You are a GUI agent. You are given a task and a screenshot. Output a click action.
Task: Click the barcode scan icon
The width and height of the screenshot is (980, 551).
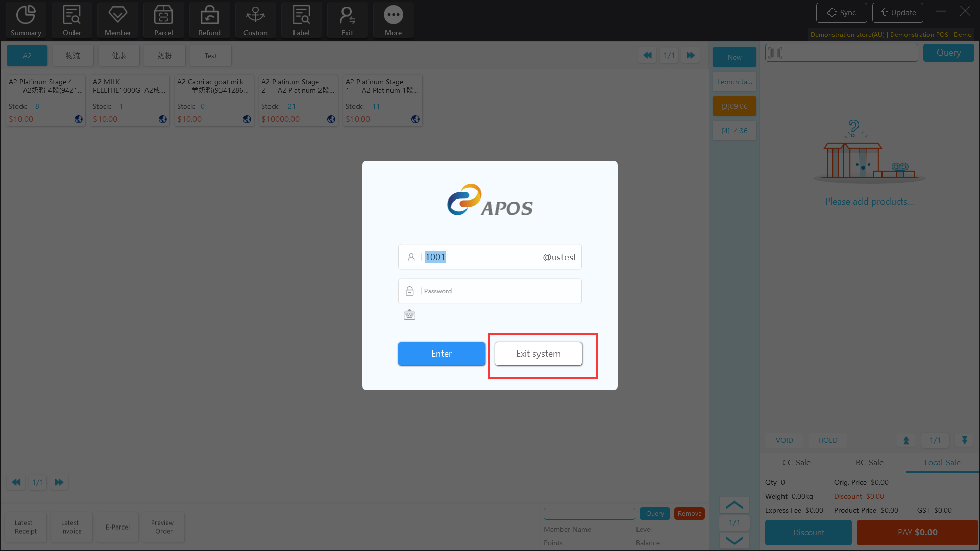(x=775, y=53)
